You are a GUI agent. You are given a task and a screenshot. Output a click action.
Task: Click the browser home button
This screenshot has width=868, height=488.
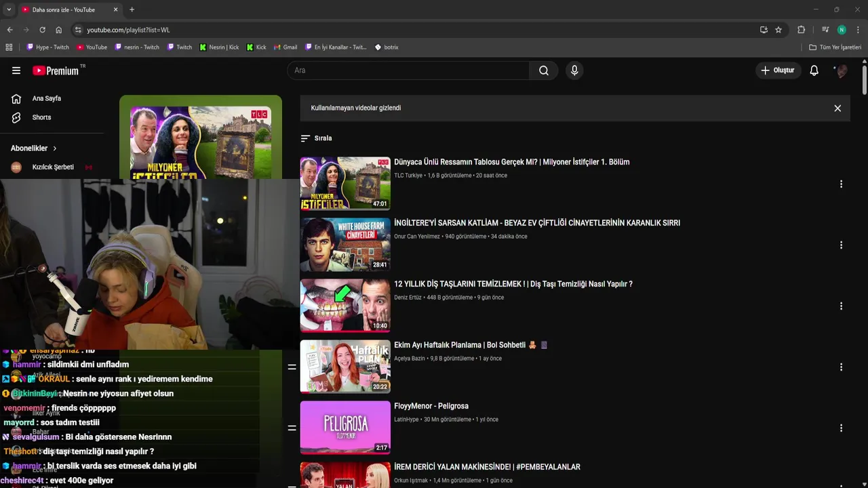58,30
